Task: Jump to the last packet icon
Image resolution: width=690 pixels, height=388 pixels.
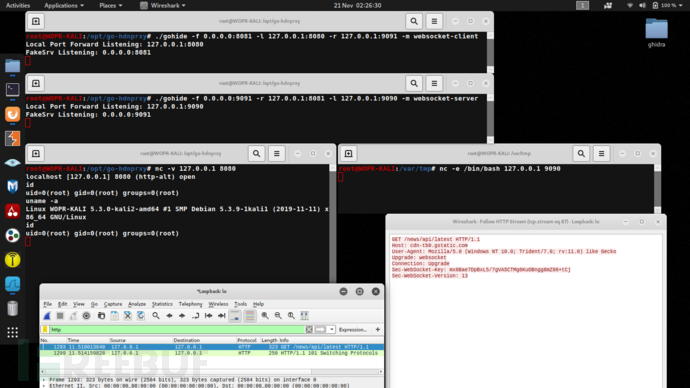Action: pos(222,316)
